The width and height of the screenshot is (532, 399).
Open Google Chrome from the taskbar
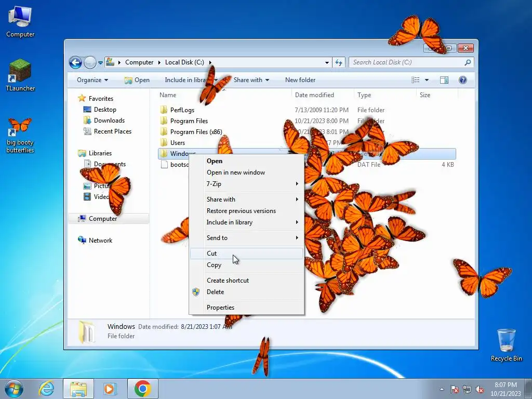(142, 389)
